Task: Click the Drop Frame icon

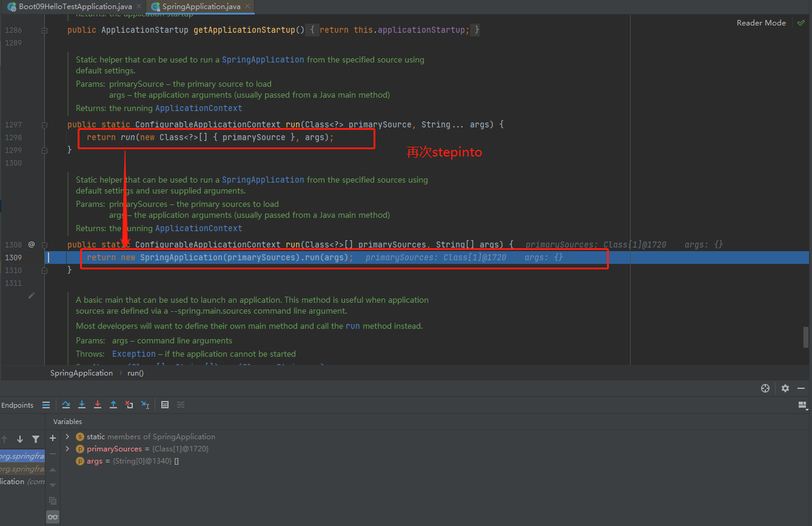Action: 129,405
